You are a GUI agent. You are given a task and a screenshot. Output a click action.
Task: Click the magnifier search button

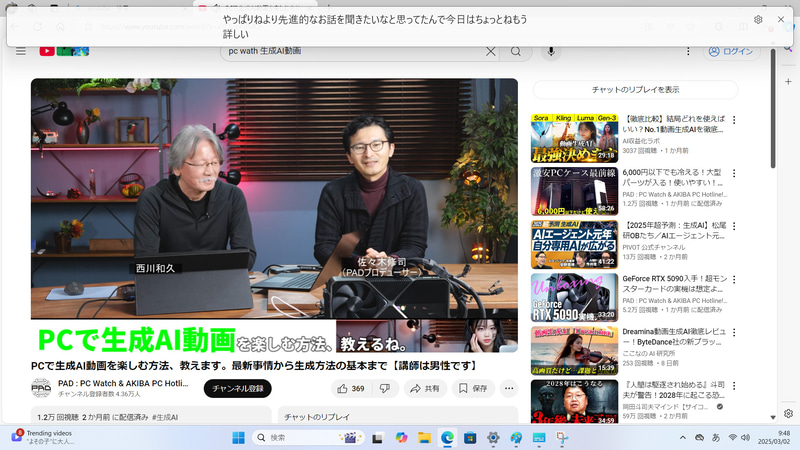tap(516, 52)
